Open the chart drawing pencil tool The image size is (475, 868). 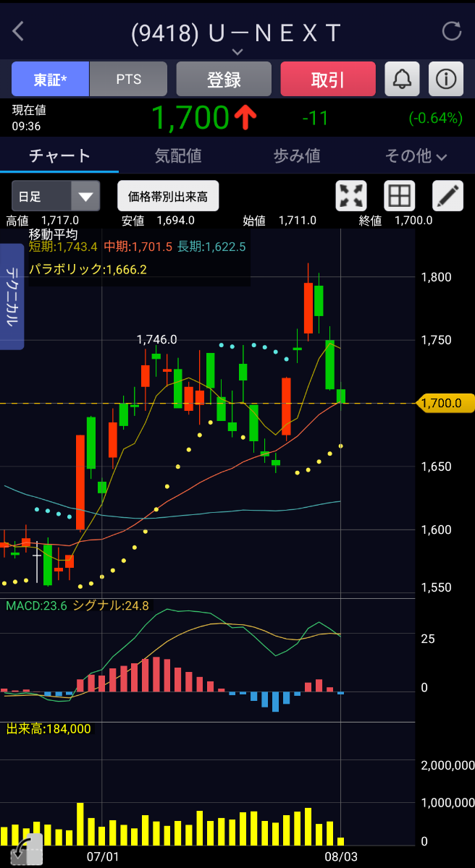coord(447,196)
